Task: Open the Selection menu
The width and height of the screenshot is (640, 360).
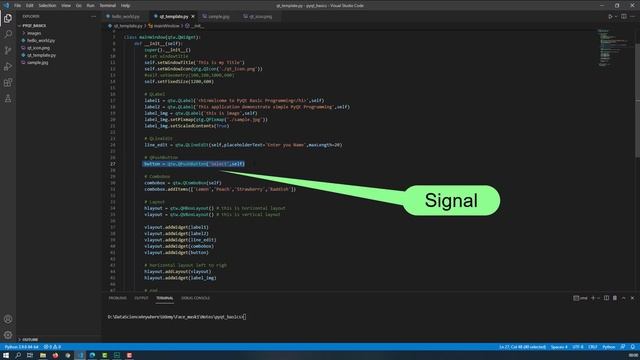Action: (x=47, y=6)
